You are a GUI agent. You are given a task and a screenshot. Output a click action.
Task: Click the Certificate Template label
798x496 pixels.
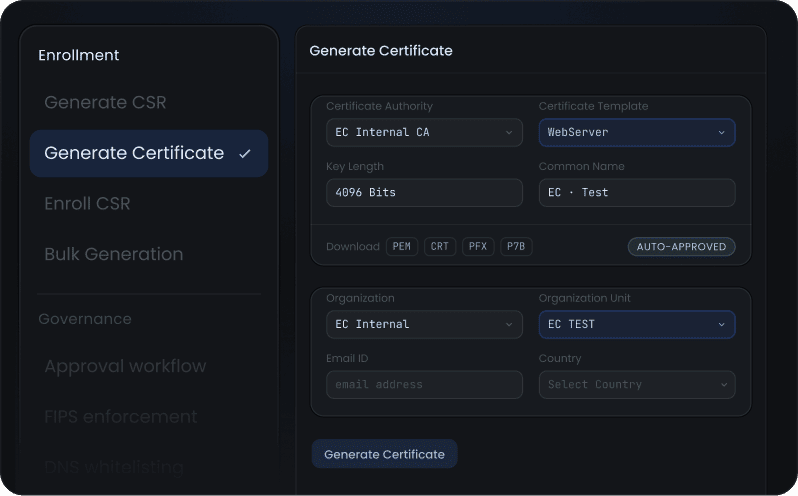[x=593, y=106]
